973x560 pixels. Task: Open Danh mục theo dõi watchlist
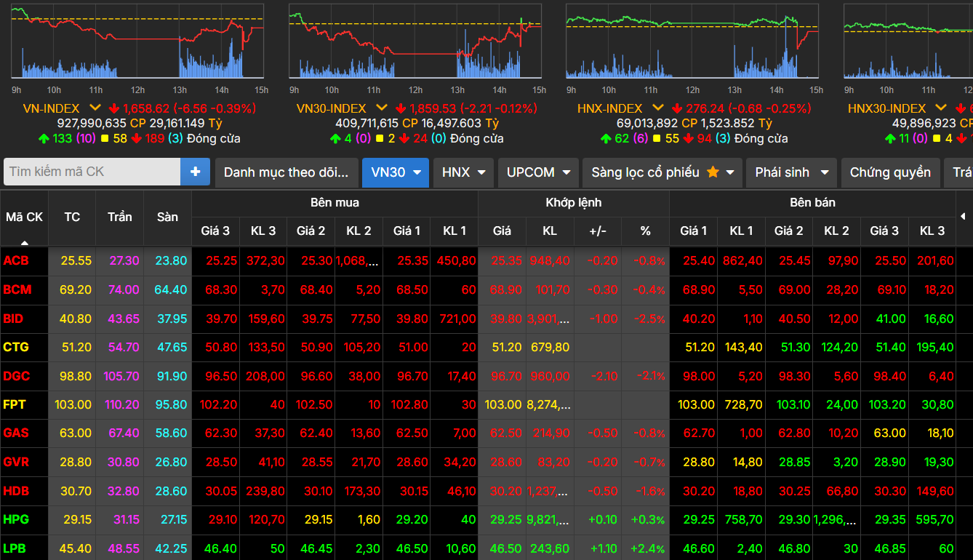(x=286, y=172)
